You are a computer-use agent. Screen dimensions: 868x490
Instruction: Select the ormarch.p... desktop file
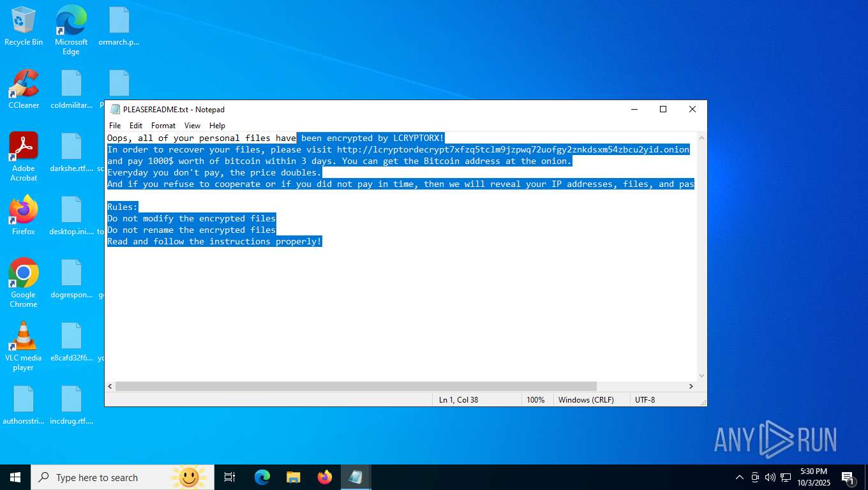[119, 27]
